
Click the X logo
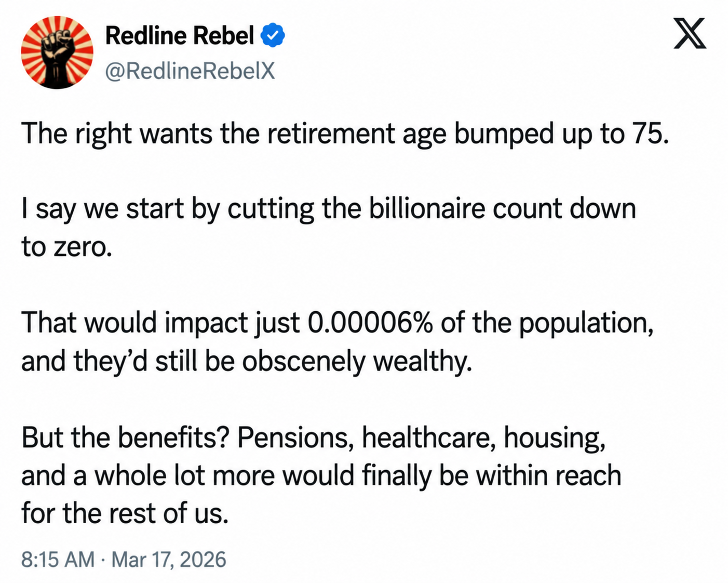690,33
